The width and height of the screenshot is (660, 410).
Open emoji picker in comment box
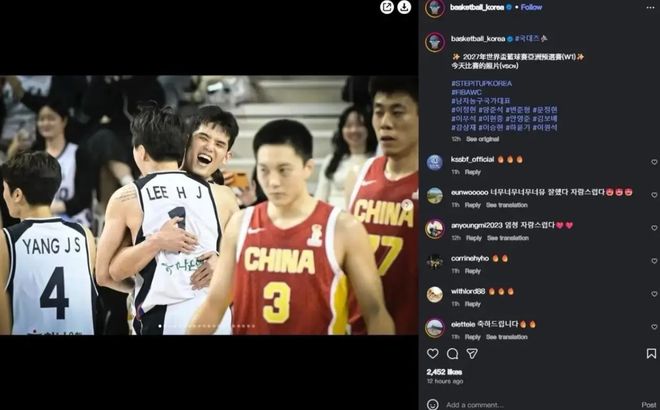click(x=433, y=405)
